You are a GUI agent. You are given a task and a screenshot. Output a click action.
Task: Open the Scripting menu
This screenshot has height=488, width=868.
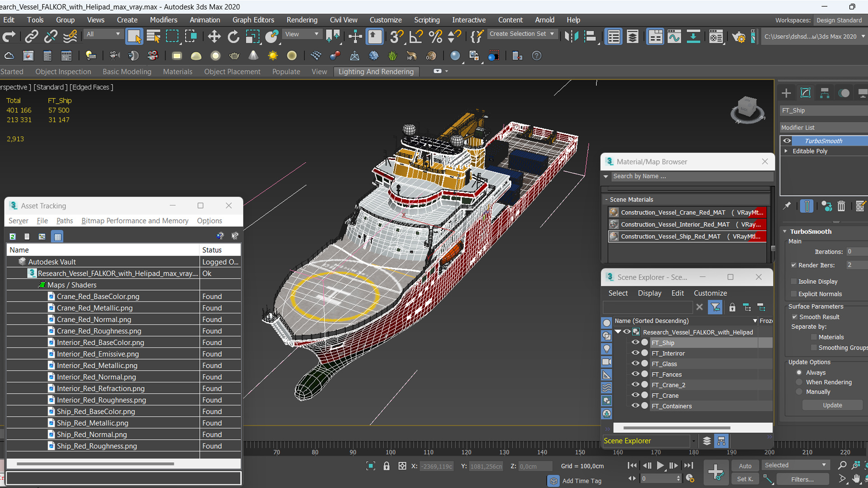tap(427, 20)
